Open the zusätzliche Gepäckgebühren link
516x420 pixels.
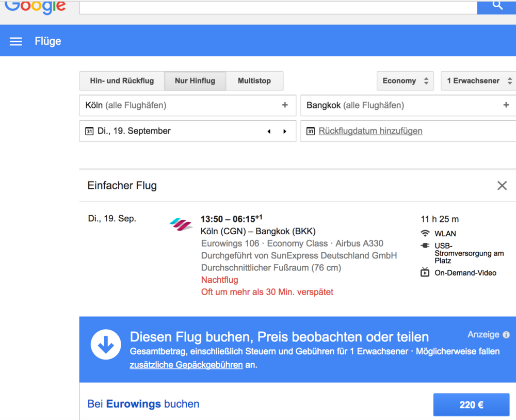pos(186,365)
